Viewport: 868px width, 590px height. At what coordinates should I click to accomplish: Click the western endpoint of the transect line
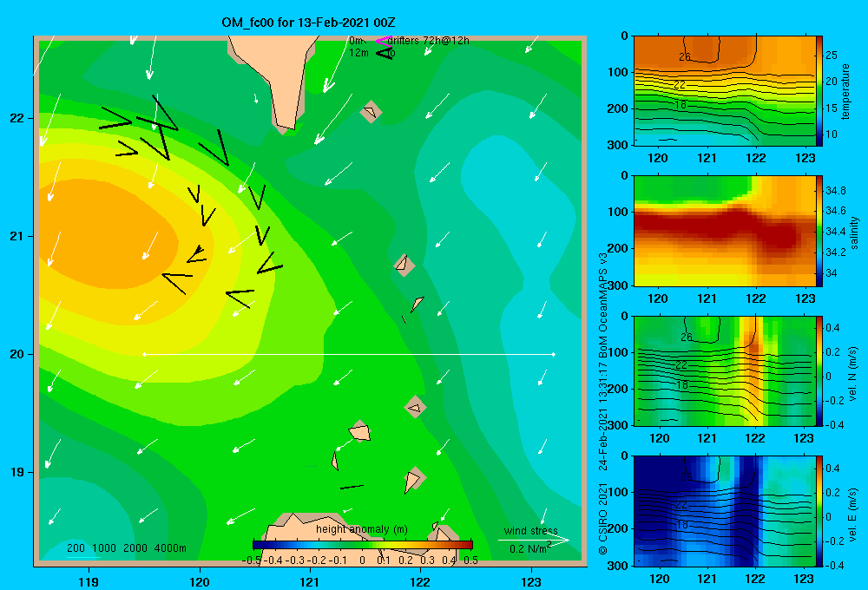click(144, 354)
